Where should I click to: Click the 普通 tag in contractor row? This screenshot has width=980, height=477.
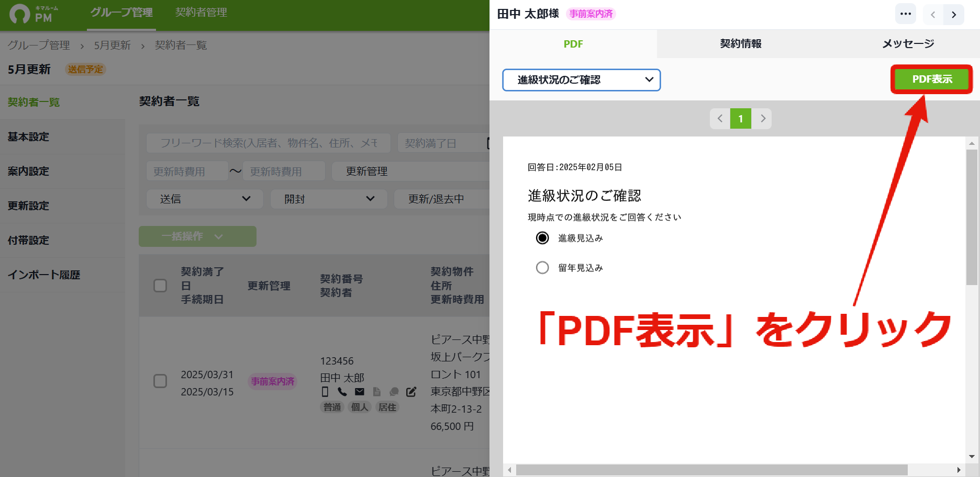[x=332, y=407]
